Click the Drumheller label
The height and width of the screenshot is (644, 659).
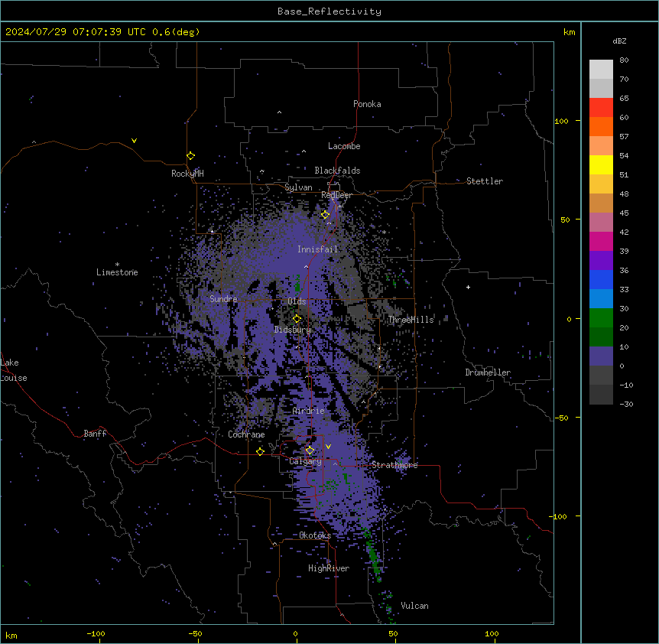point(488,372)
